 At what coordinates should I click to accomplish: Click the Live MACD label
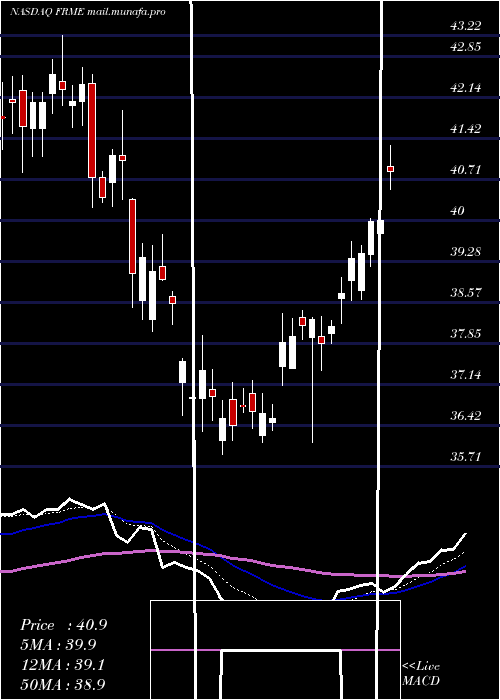point(421,673)
